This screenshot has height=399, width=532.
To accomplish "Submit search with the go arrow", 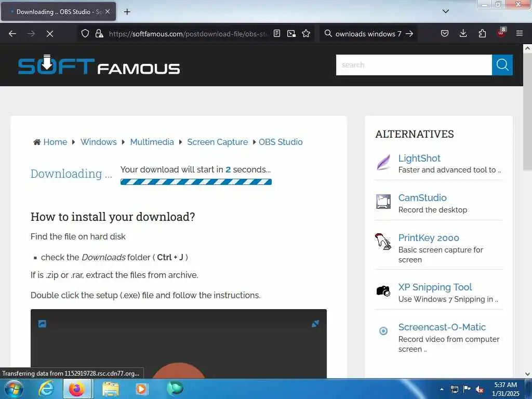I will tap(409, 34).
